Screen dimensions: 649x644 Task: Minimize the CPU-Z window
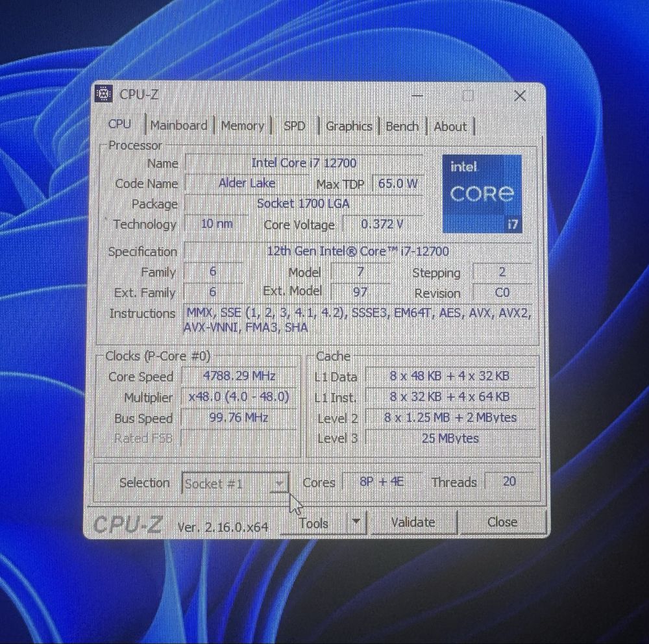[x=417, y=95]
